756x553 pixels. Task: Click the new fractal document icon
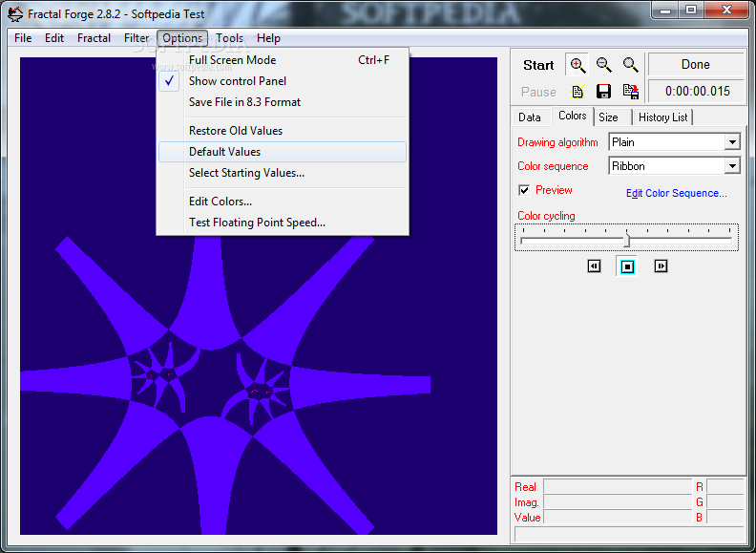(x=577, y=91)
